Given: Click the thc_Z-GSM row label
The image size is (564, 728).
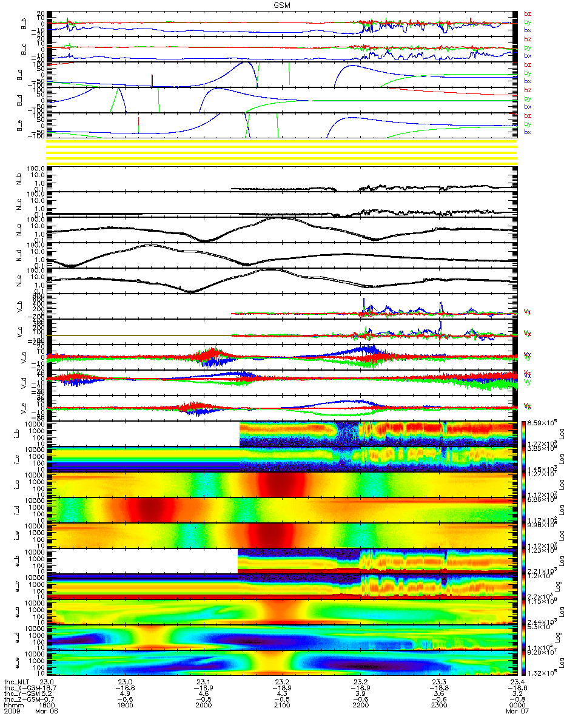Looking at the screenshot, I should point(22,698).
